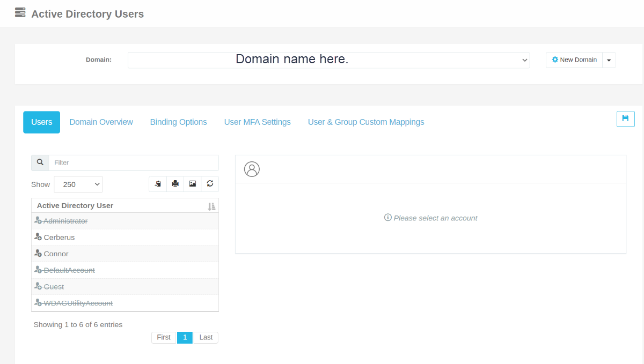Switch to the Domain Overview tab
The height and width of the screenshot is (364, 644).
click(101, 122)
